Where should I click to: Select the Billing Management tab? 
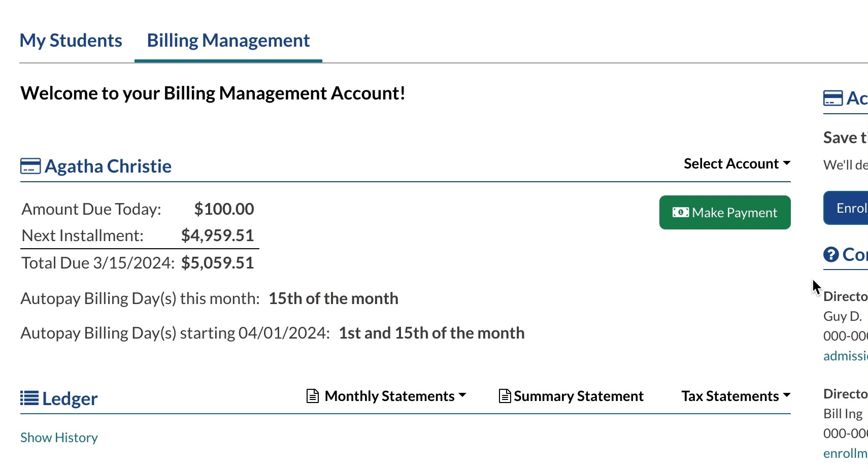click(x=228, y=41)
